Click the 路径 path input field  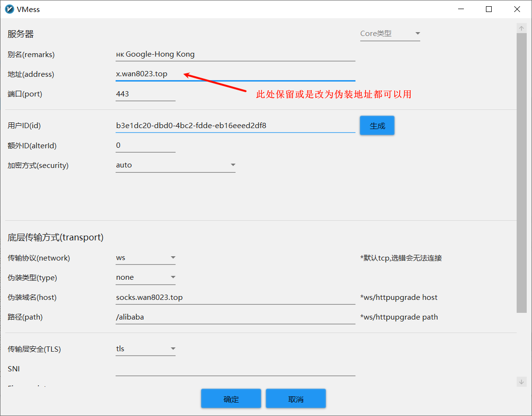point(235,317)
